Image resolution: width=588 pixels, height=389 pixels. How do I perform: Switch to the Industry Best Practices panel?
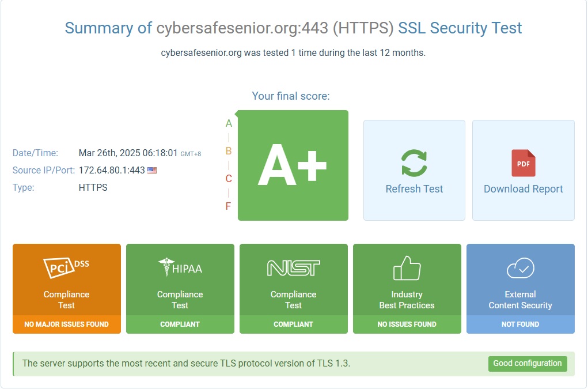click(407, 288)
